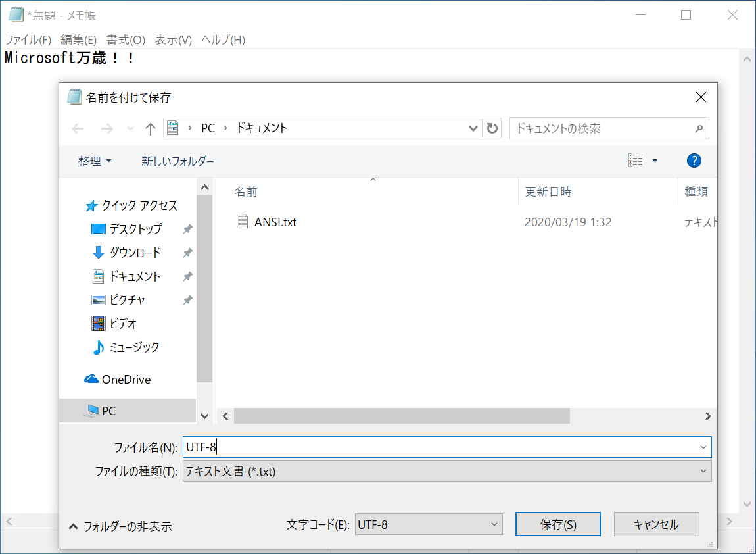Open ミュージック in navigation pane

pos(126,347)
